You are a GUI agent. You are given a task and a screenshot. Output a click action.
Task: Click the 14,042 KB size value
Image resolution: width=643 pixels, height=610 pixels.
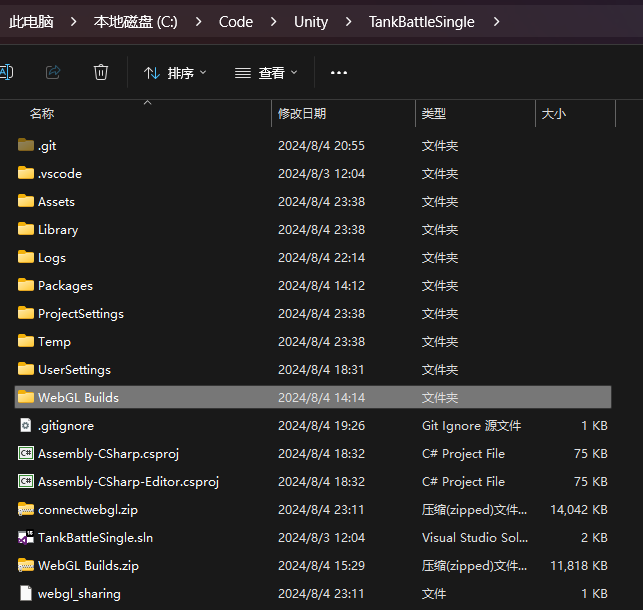coord(579,510)
